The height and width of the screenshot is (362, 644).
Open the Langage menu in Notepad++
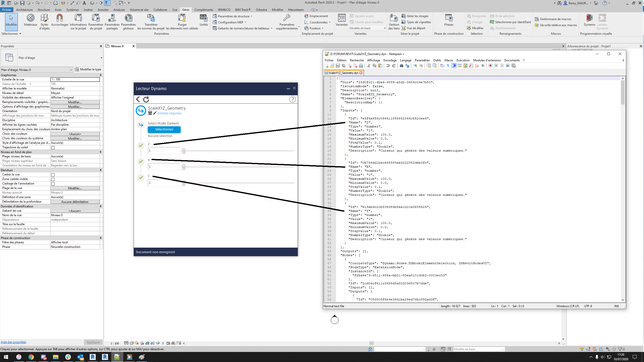point(405,60)
